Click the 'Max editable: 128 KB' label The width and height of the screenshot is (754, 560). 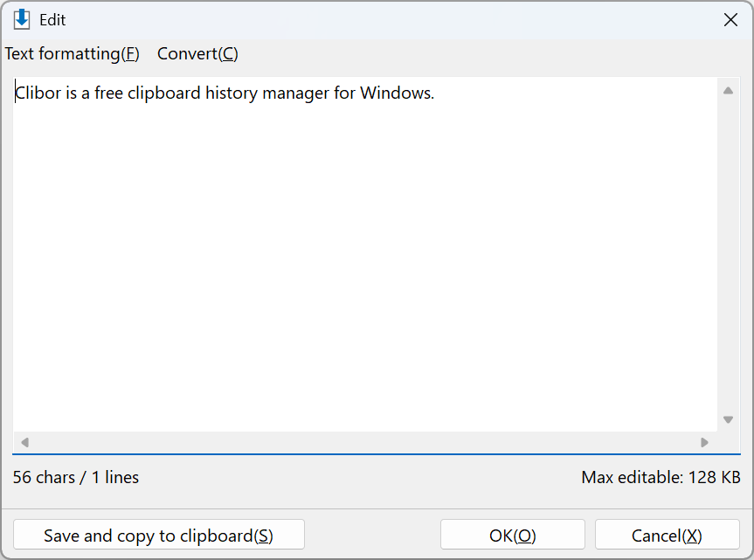pyautogui.click(x=661, y=477)
